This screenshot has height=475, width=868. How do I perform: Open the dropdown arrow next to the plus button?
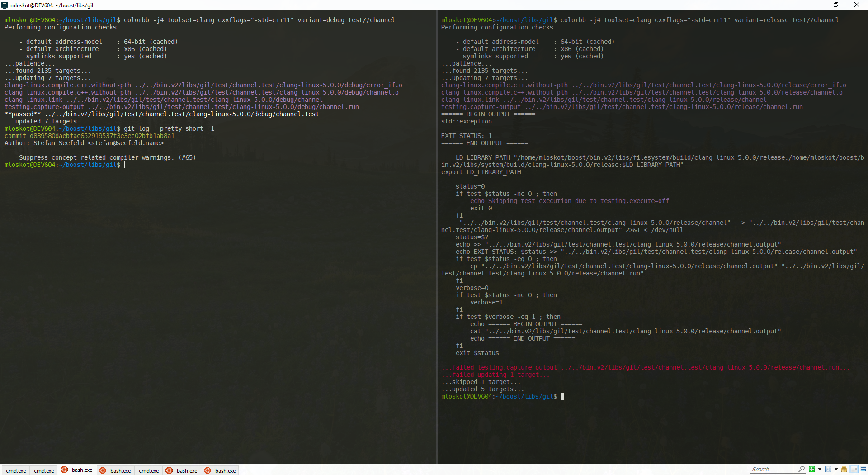pos(820,469)
